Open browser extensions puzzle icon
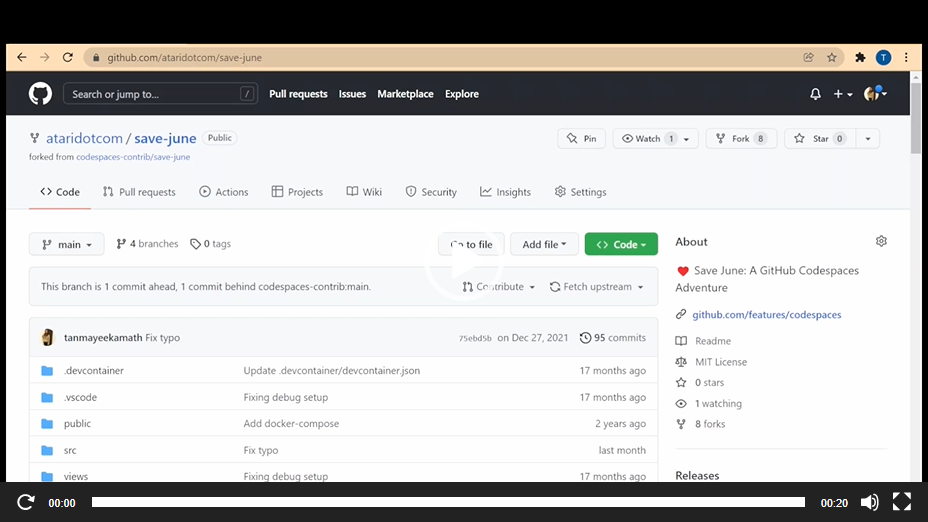Screen dimensions: 928x522 coord(860,57)
